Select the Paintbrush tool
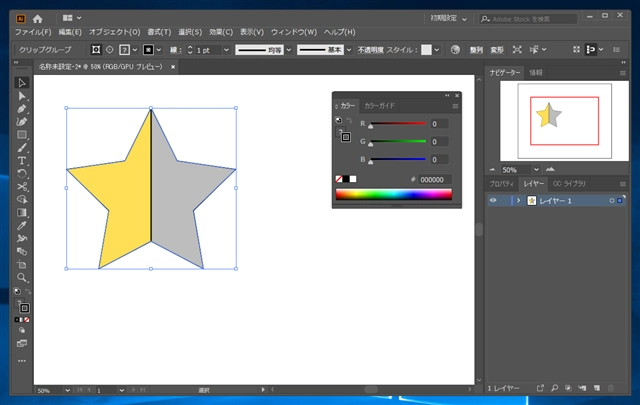Image resolution: width=640 pixels, height=405 pixels. click(22, 148)
